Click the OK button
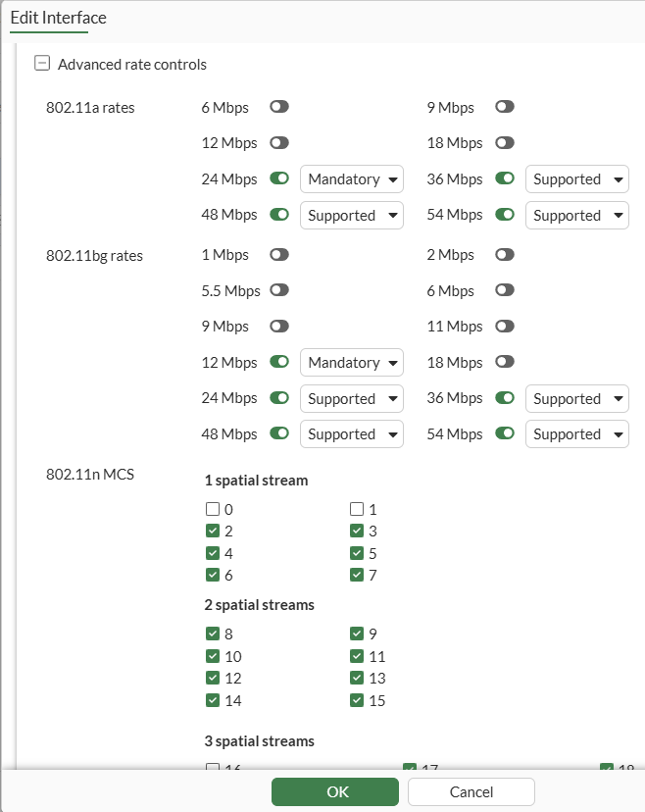 [335, 791]
